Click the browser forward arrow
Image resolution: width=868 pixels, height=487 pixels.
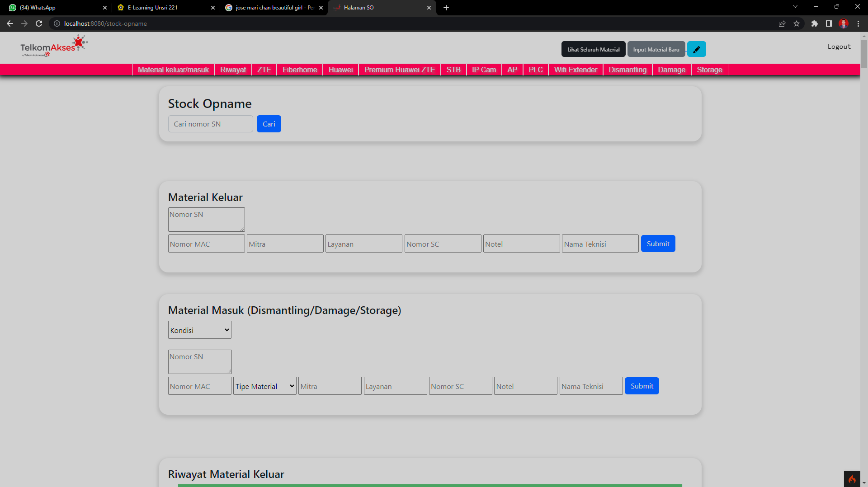[24, 23]
